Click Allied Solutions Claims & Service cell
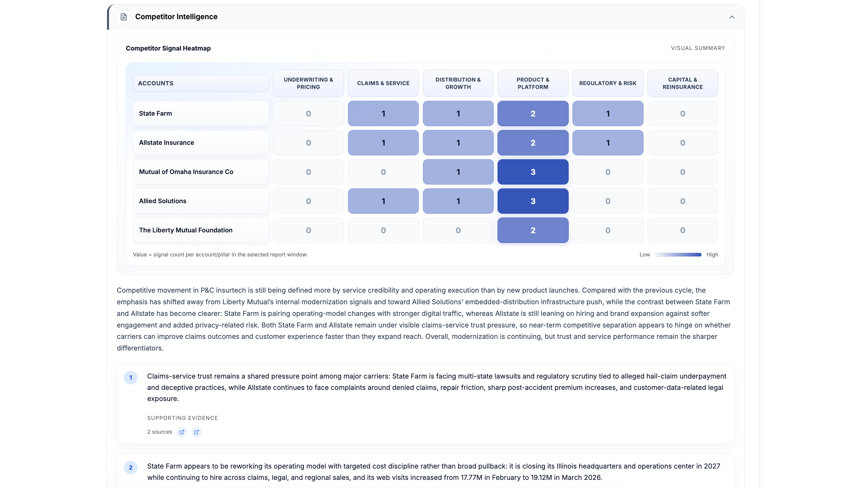The width and height of the screenshot is (868, 488). coord(383,201)
